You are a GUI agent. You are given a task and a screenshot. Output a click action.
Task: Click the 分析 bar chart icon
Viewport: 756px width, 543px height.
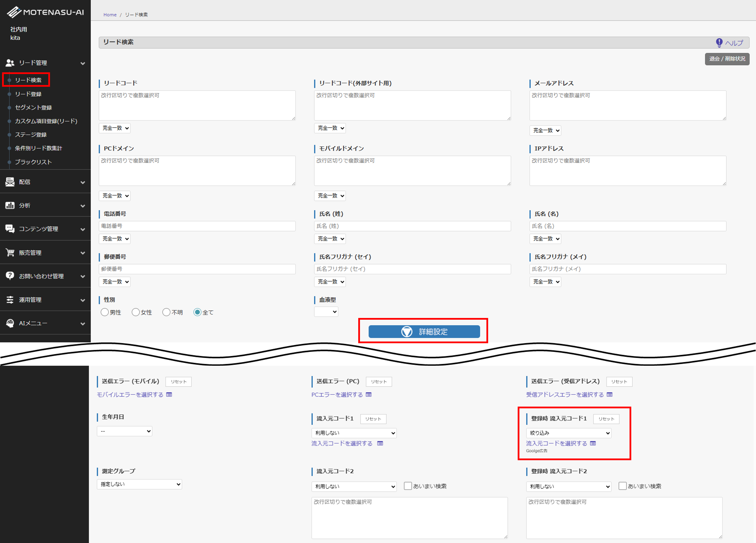click(10, 205)
